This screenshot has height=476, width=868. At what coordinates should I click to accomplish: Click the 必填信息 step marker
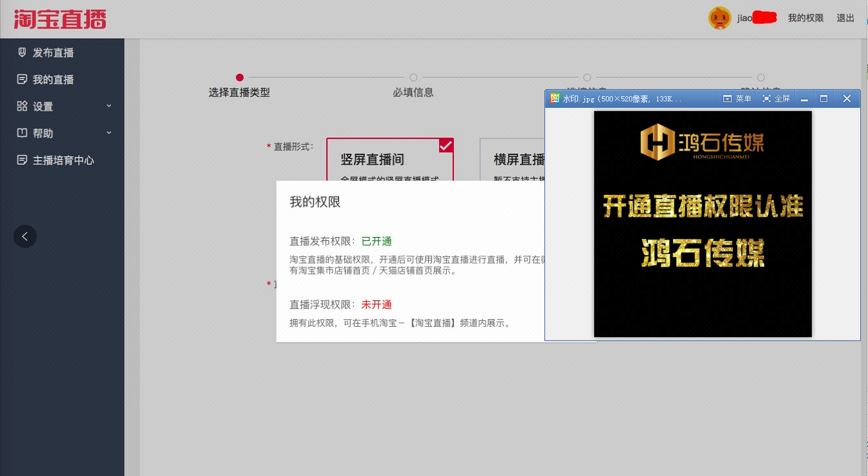(413, 78)
